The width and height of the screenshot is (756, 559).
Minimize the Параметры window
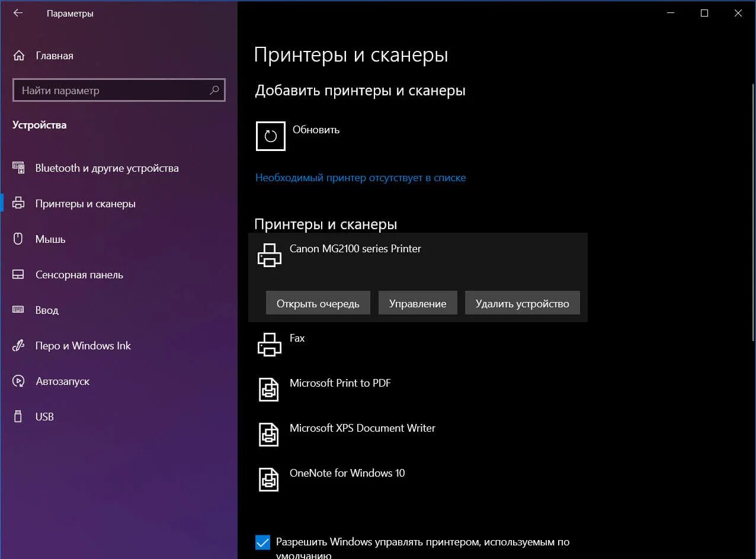(x=671, y=13)
